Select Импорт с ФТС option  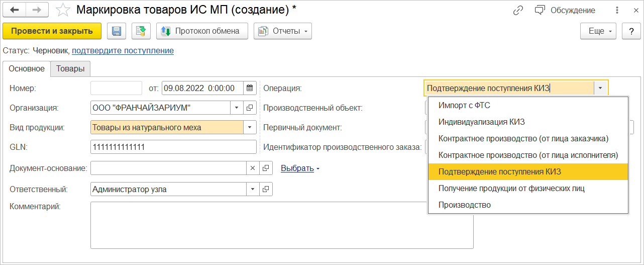tap(464, 105)
